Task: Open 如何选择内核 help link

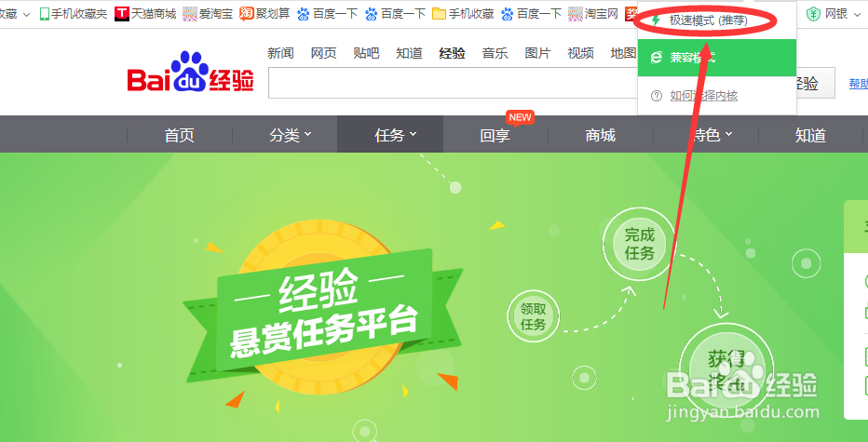Action: (x=703, y=96)
